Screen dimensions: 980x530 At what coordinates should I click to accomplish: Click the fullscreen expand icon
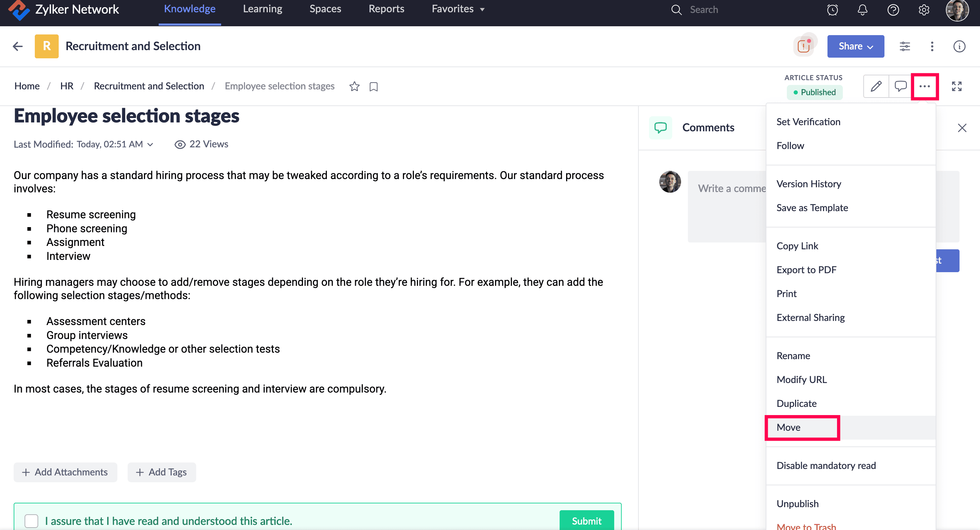pyautogui.click(x=956, y=86)
